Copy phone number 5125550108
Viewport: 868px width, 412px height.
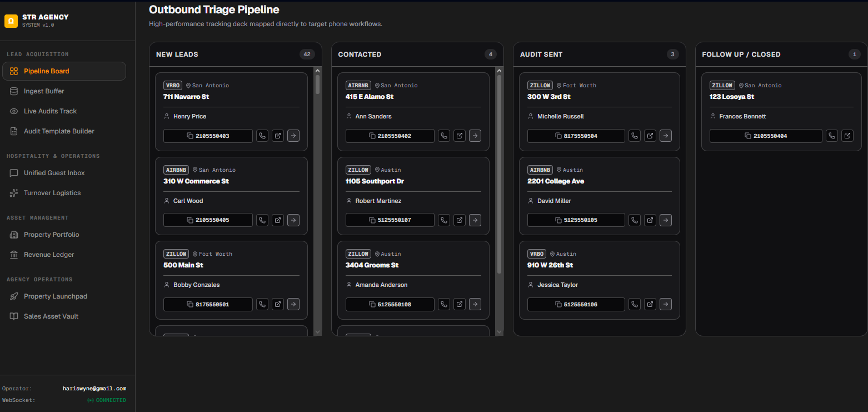(390, 304)
